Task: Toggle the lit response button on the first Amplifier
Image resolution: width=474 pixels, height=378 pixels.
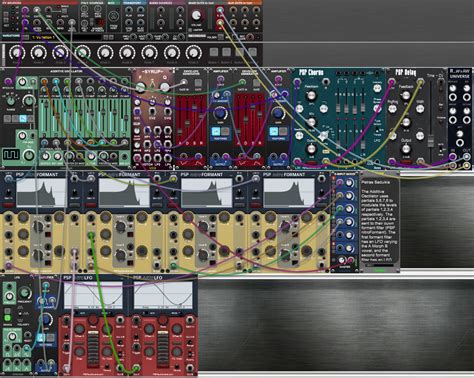Action: (x=216, y=131)
